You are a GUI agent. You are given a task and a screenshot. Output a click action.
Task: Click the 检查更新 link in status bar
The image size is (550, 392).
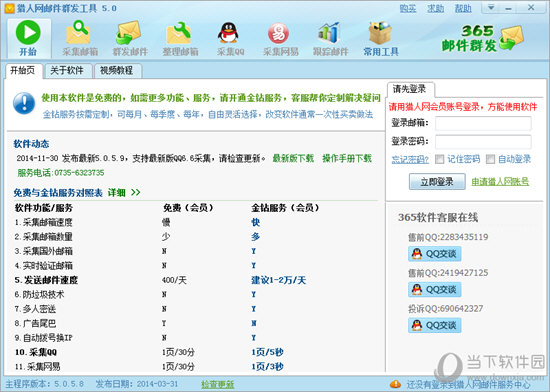click(x=217, y=384)
